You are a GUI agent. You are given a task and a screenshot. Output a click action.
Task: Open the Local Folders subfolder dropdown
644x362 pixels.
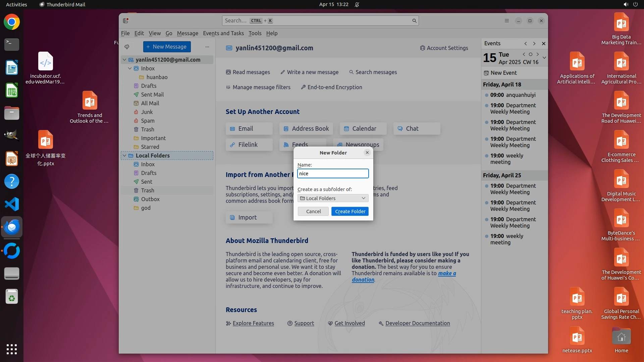(333, 198)
